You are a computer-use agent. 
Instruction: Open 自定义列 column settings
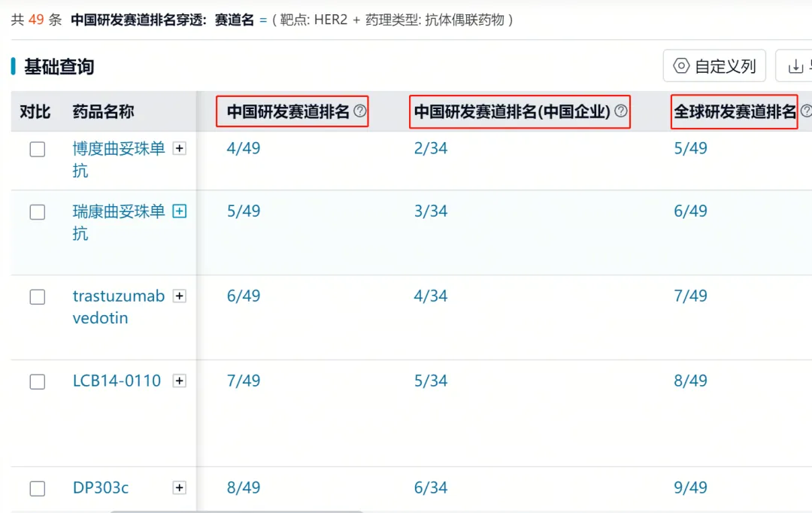(714, 65)
